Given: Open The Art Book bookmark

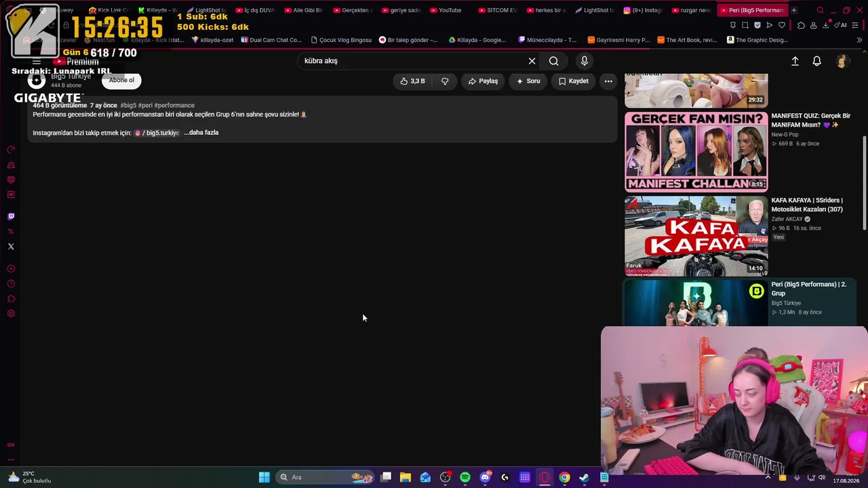Looking at the screenshot, I should (686, 40).
